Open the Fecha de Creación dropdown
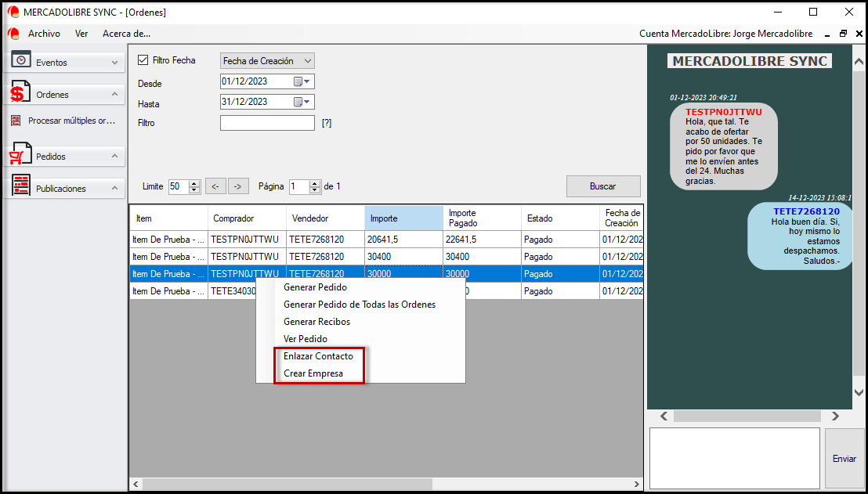The image size is (868, 494). click(267, 61)
